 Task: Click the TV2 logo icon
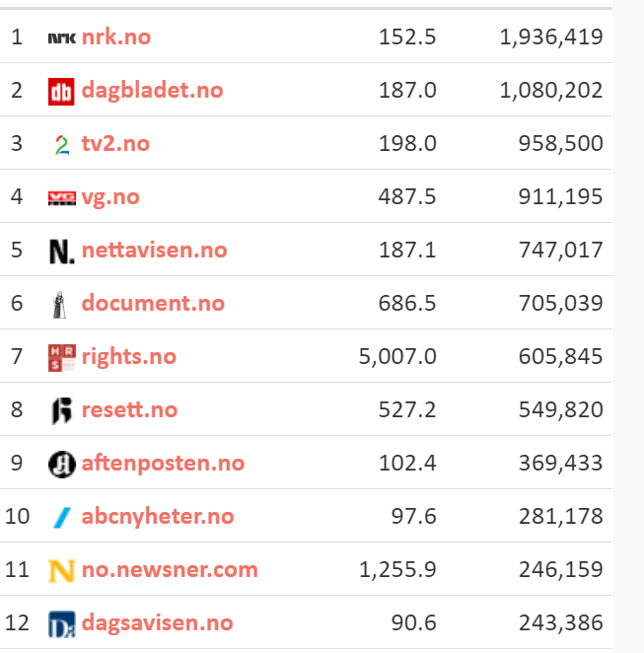click(x=61, y=144)
